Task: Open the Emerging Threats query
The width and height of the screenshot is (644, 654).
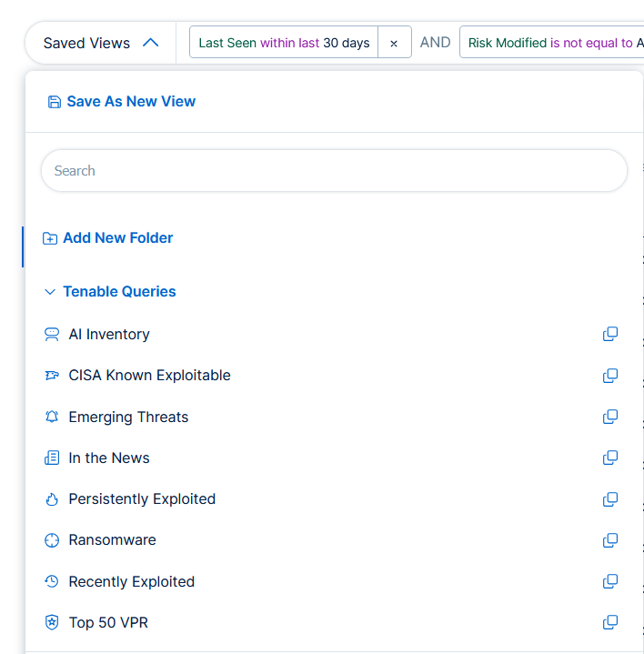Action: pos(128,418)
